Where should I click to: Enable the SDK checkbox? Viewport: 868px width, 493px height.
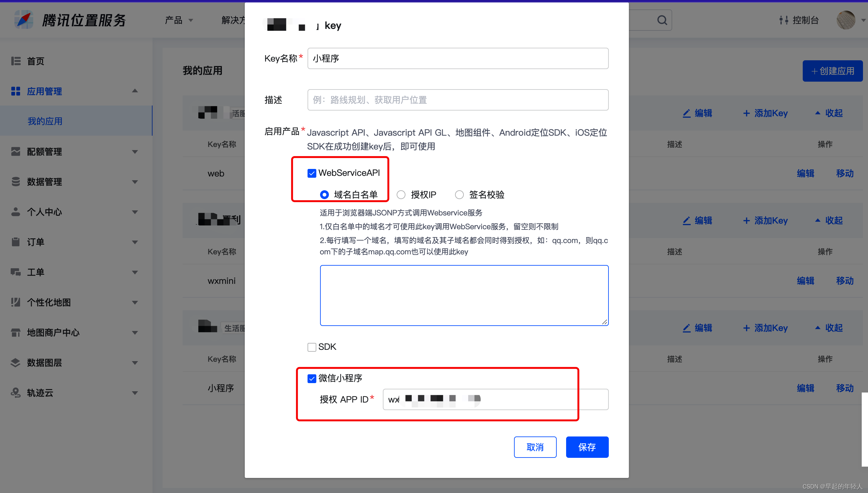click(312, 347)
